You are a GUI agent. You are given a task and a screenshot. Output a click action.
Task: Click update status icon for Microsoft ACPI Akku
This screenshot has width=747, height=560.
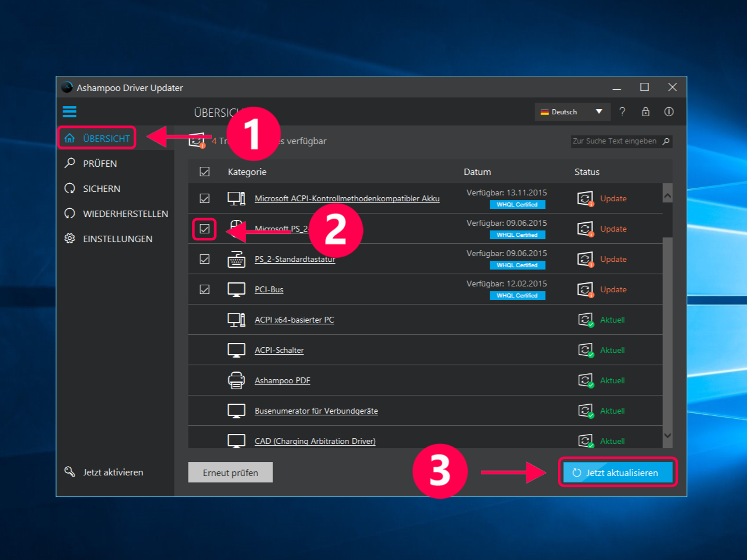(x=585, y=199)
